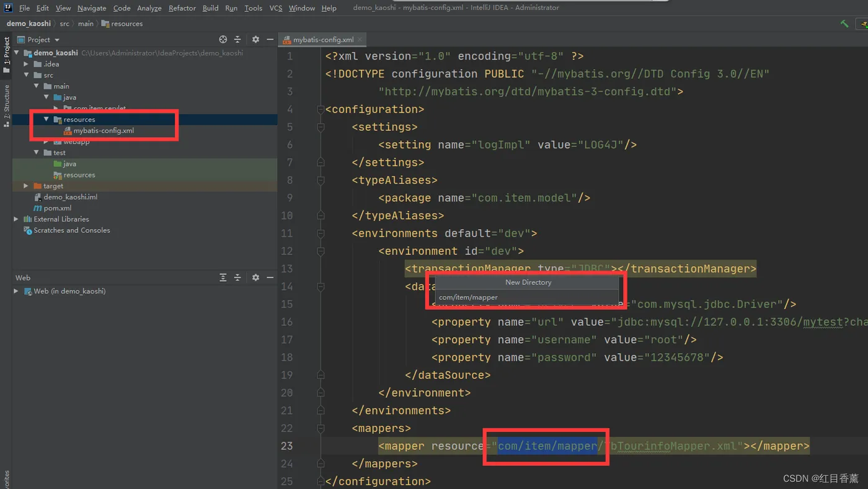Viewport: 868px width, 489px height.
Task: Click src in the breadcrumb bar
Action: pyautogui.click(x=64, y=24)
